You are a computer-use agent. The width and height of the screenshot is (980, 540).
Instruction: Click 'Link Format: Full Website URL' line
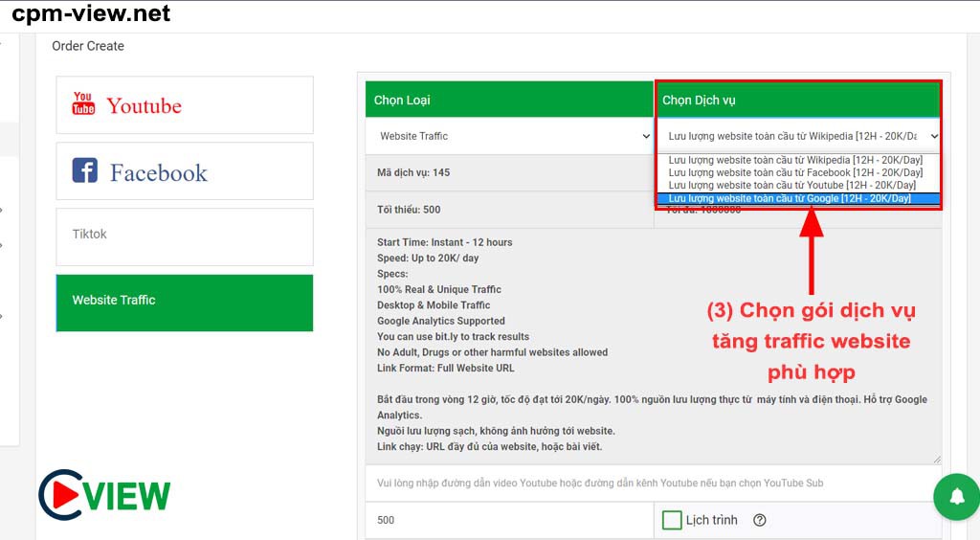446,368
